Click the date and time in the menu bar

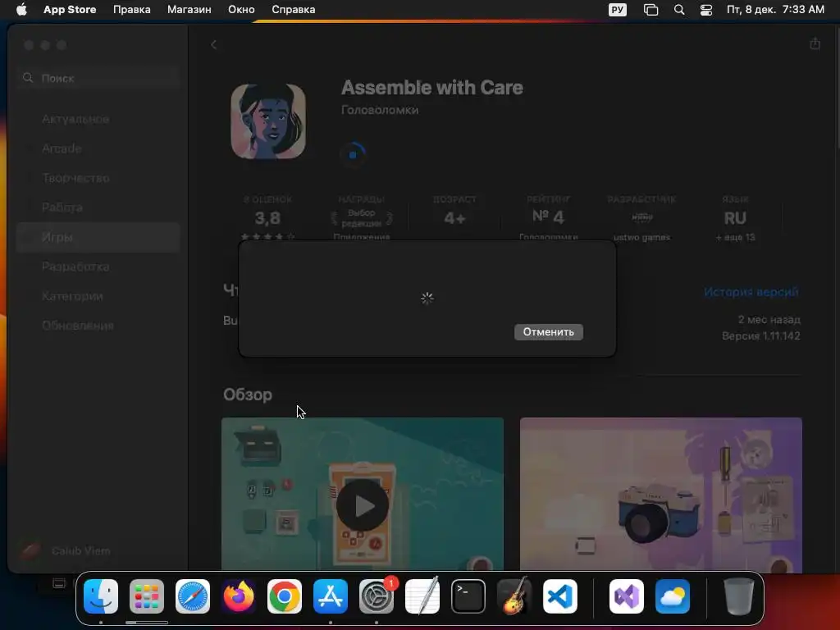click(x=775, y=10)
